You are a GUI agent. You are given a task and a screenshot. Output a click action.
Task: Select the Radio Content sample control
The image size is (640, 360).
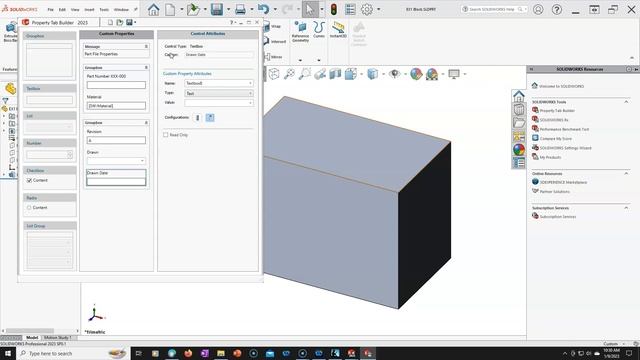[29, 208]
